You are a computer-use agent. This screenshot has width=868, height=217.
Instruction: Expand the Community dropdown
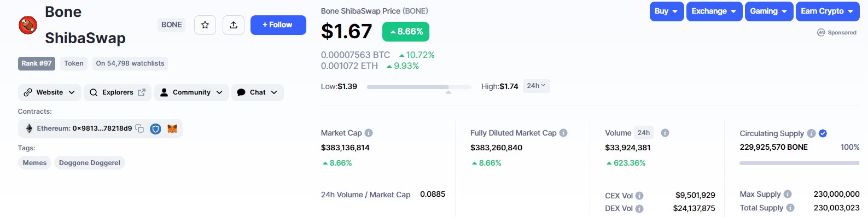191,92
